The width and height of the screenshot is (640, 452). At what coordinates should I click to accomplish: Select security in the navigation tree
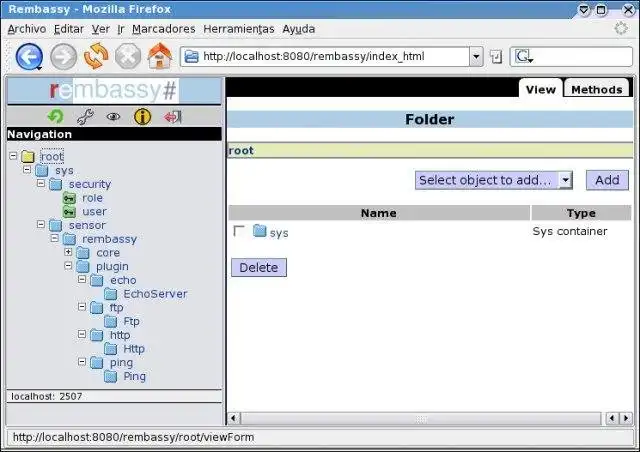click(x=90, y=184)
